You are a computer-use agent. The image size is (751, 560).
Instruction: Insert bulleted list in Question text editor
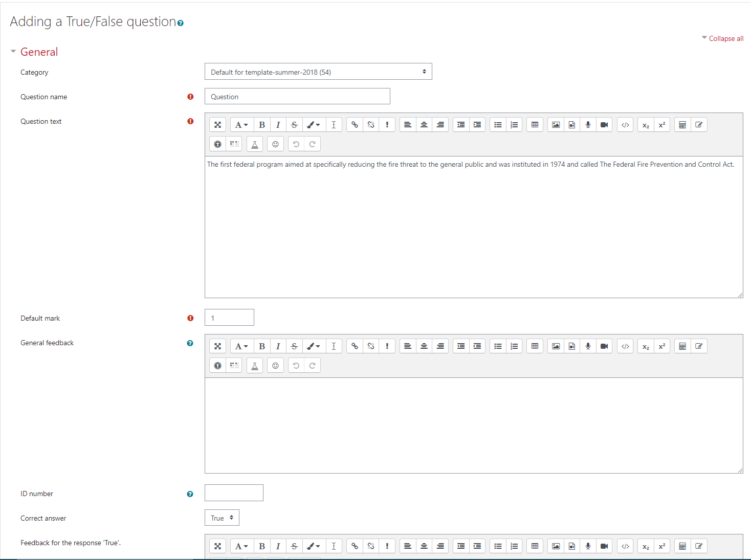tap(498, 125)
